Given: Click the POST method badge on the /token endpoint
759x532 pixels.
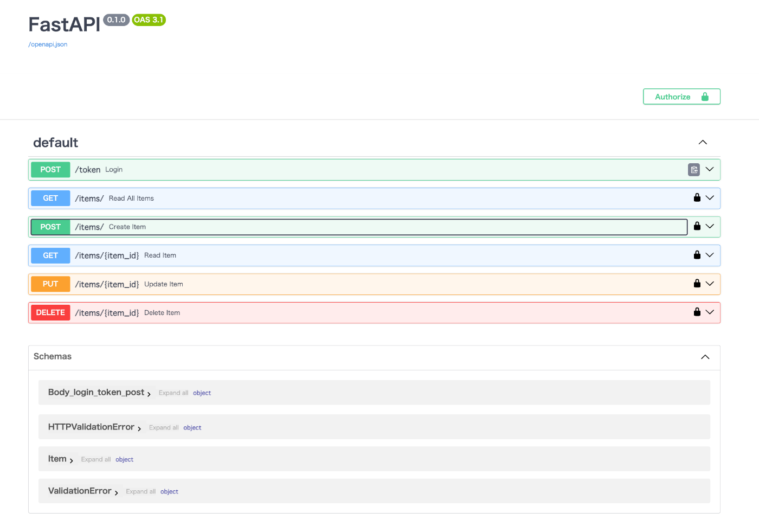Looking at the screenshot, I should pyautogui.click(x=50, y=169).
